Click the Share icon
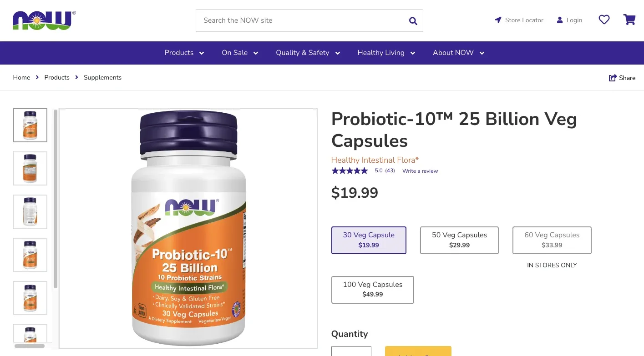This screenshot has height=356, width=644. coord(613,77)
